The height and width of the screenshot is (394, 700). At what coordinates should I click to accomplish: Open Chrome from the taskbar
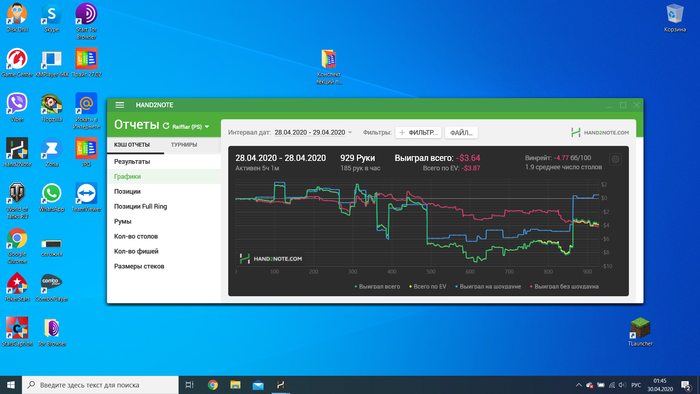(212, 385)
